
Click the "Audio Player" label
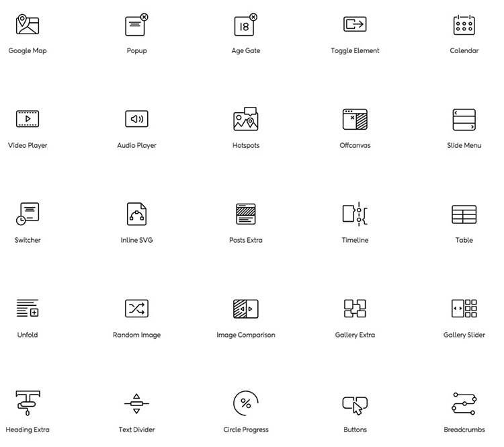(136, 145)
